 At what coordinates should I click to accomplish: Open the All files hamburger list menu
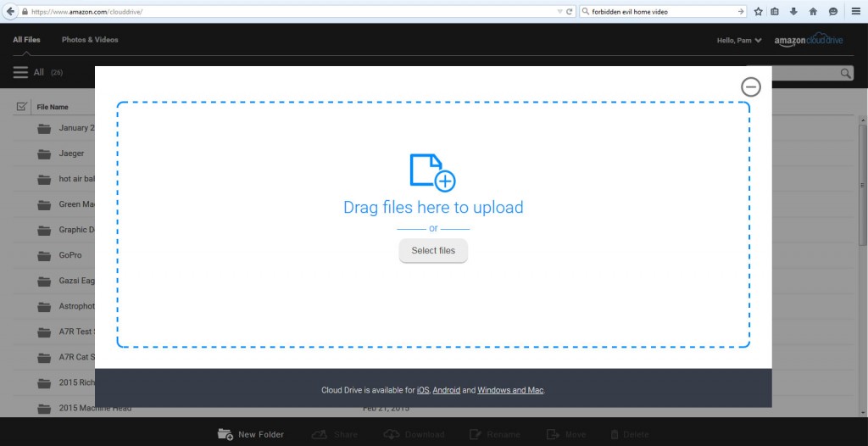(20, 73)
